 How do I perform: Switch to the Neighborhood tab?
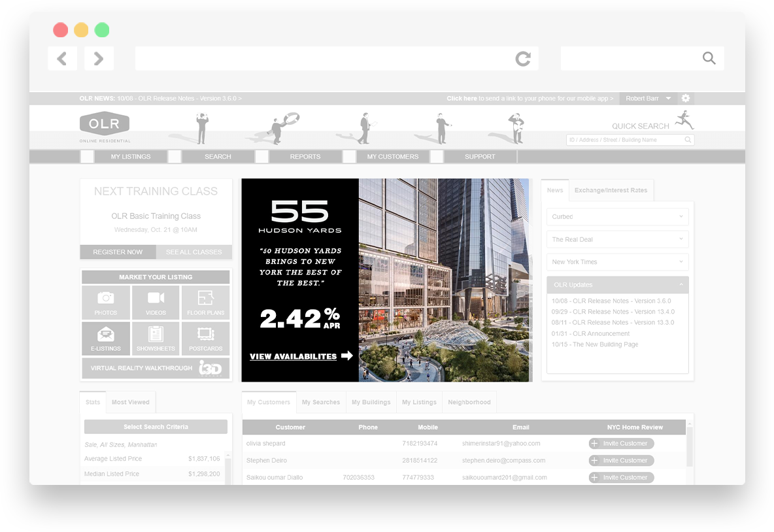point(469,402)
